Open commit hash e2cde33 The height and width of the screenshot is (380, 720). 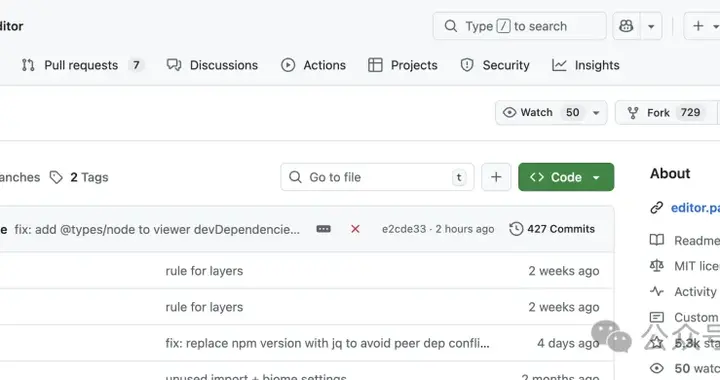coord(404,229)
